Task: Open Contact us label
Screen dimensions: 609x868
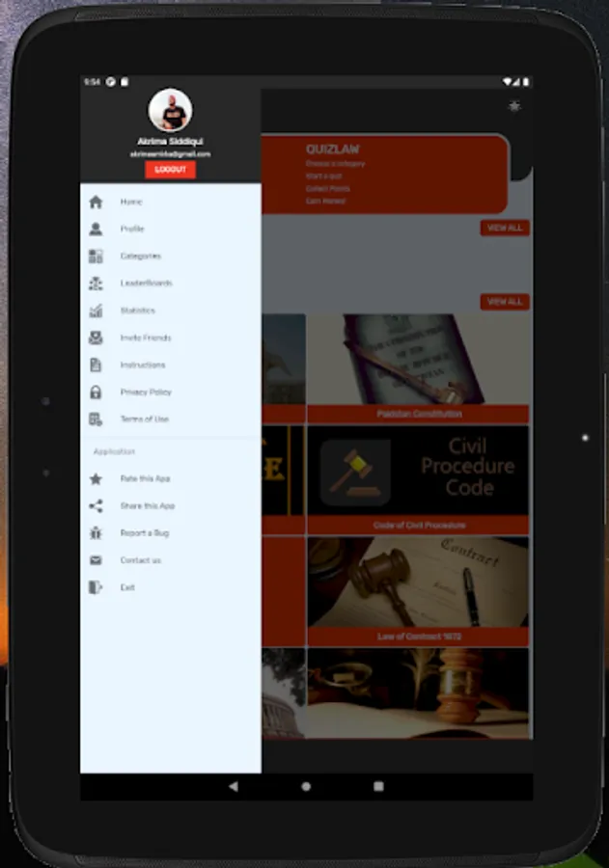Action: click(x=141, y=560)
